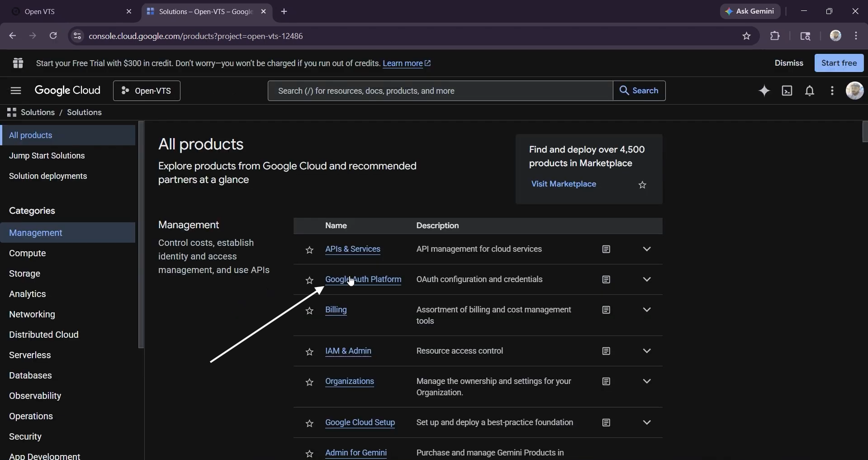
Task: Pin APIs & Services with star
Action: (x=309, y=250)
